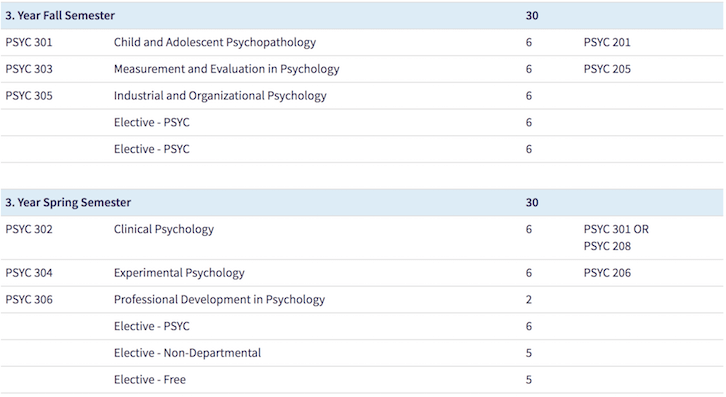This screenshot has height=397, width=726.
Task: Select course code PSYC 301
Action: [x=29, y=42]
